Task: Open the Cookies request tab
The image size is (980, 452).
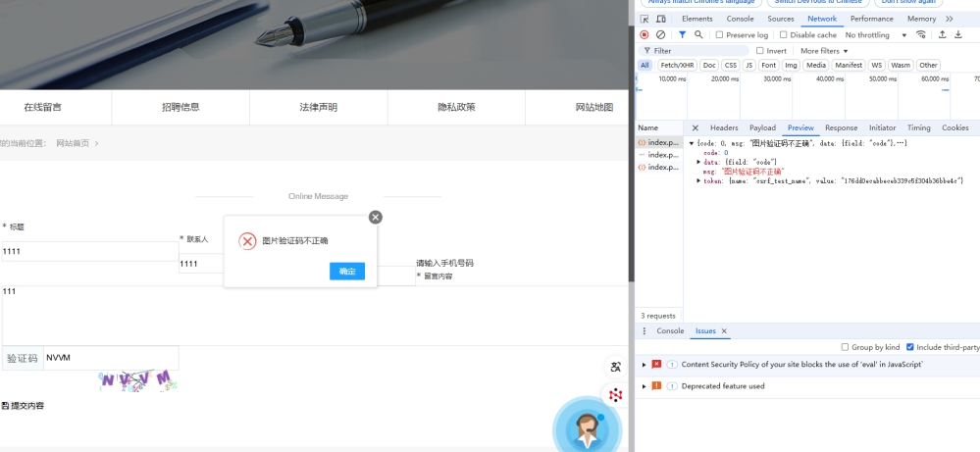Action: tap(955, 128)
